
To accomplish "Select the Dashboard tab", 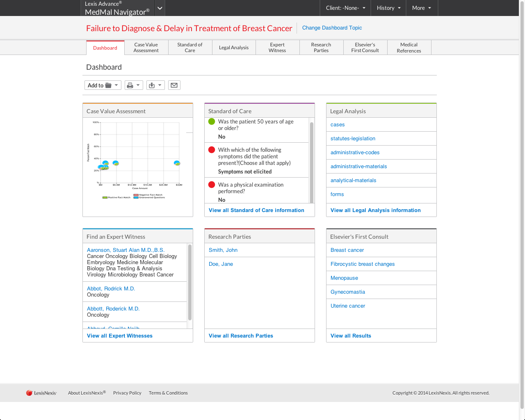I will click(x=105, y=48).
